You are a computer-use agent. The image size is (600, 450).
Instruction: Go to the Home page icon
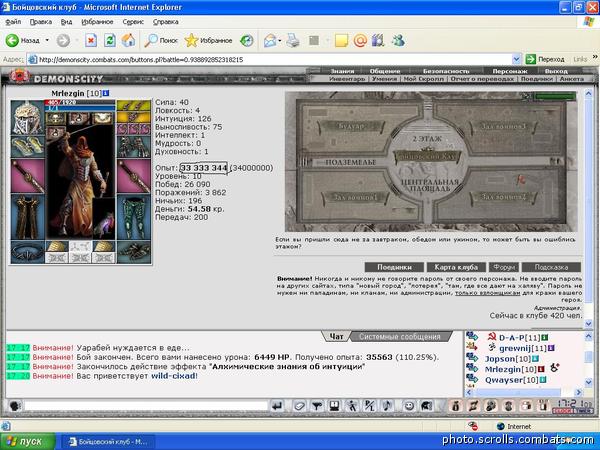coord(129,41)
